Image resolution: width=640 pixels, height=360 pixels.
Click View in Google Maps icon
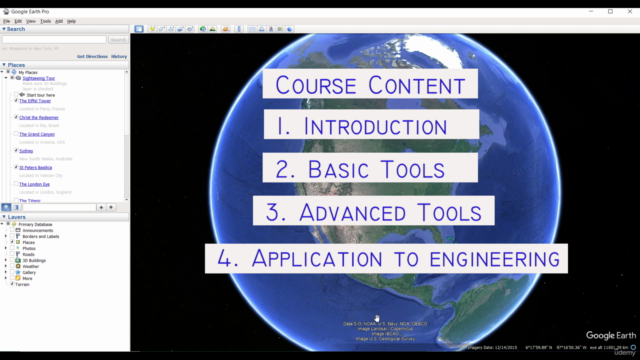[280, 29]
